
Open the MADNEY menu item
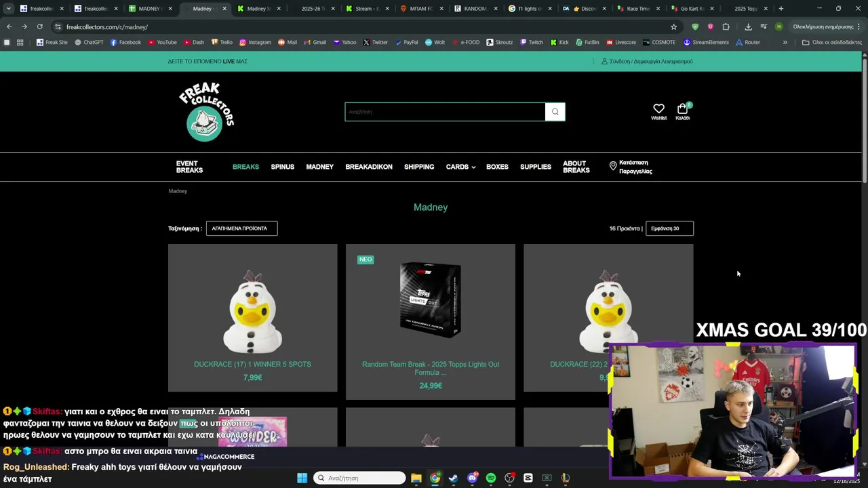point(319,167)
